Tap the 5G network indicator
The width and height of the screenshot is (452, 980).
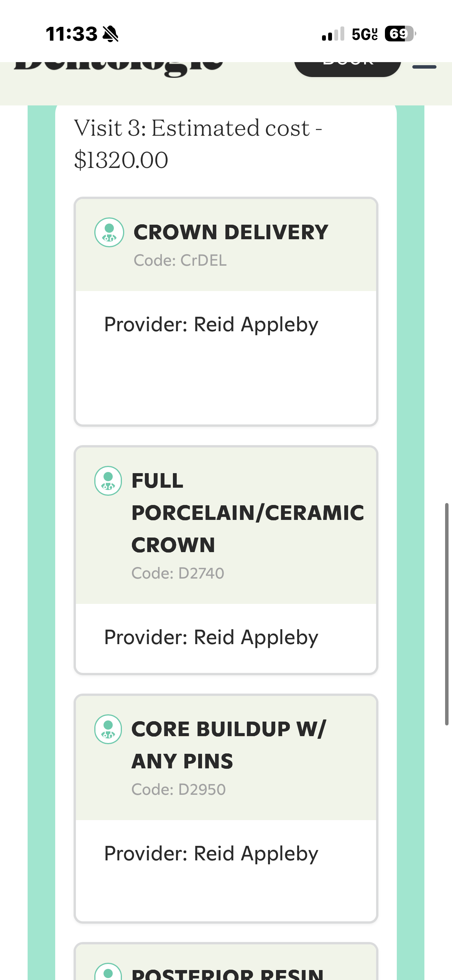click(x=365, y=34)
